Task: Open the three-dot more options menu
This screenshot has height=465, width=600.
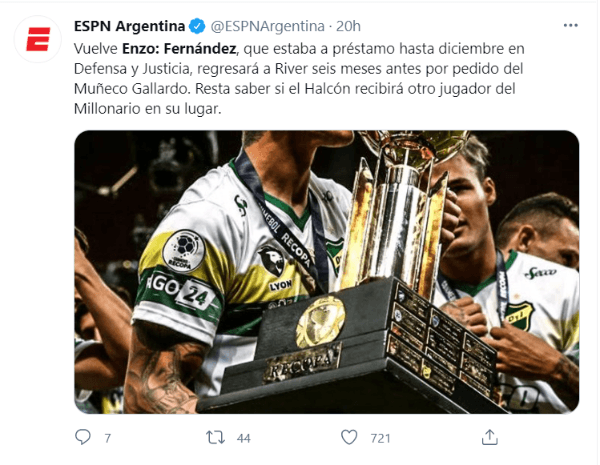Action: click(x=570, y=26)
